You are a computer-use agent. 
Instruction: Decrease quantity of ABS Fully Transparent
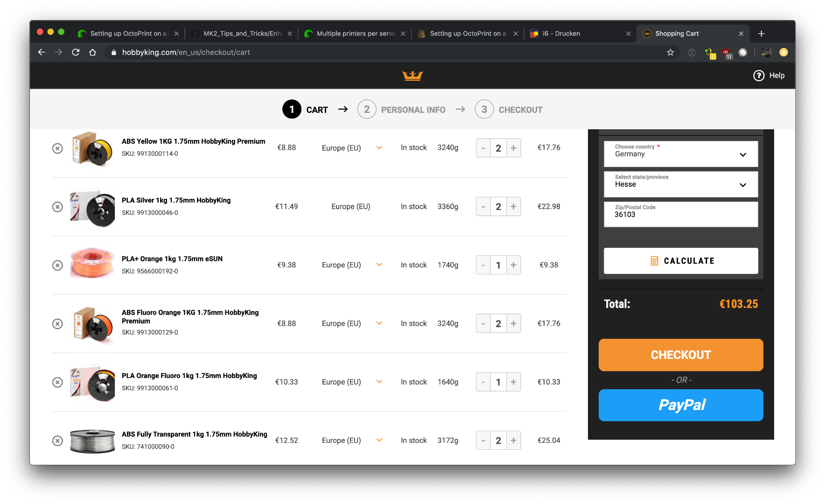[483, 440]
